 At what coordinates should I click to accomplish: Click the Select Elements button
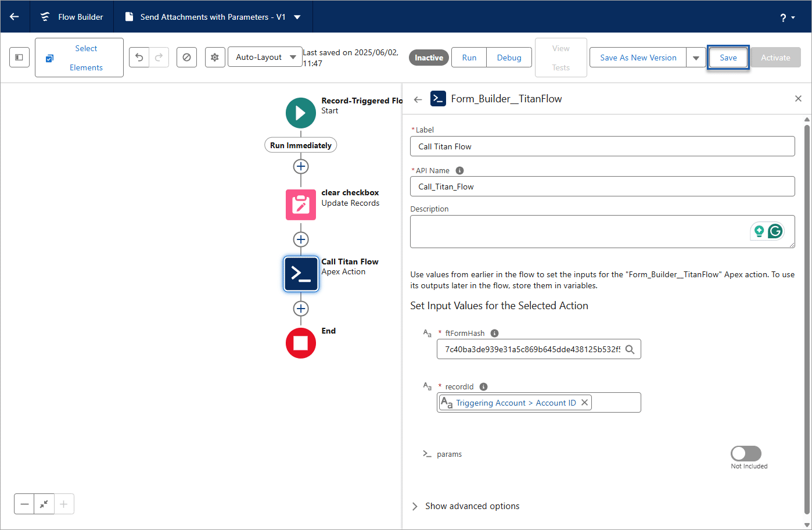click(79, 58)
